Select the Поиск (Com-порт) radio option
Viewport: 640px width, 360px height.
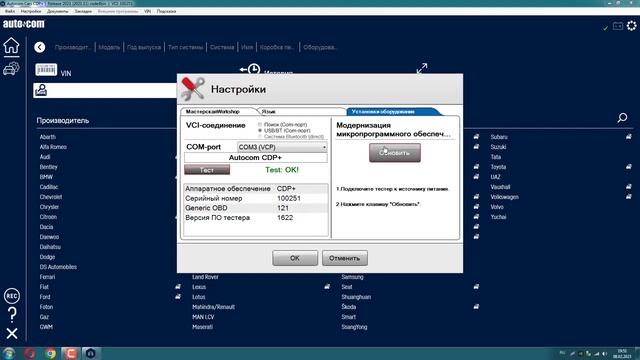tap(260, 124)
